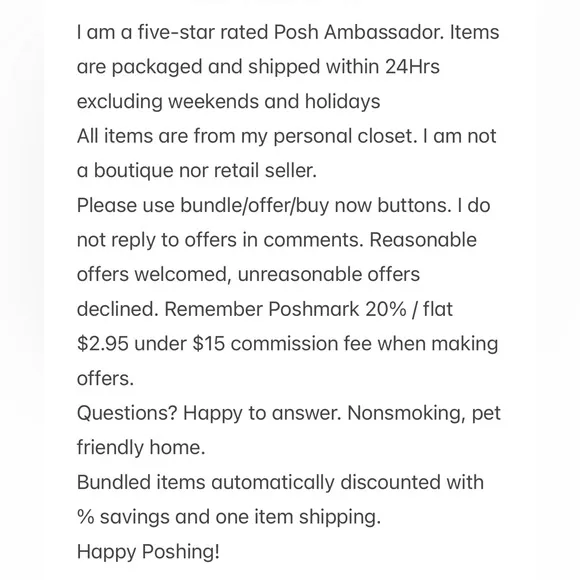Select the text 'five-star rated'

203,32
